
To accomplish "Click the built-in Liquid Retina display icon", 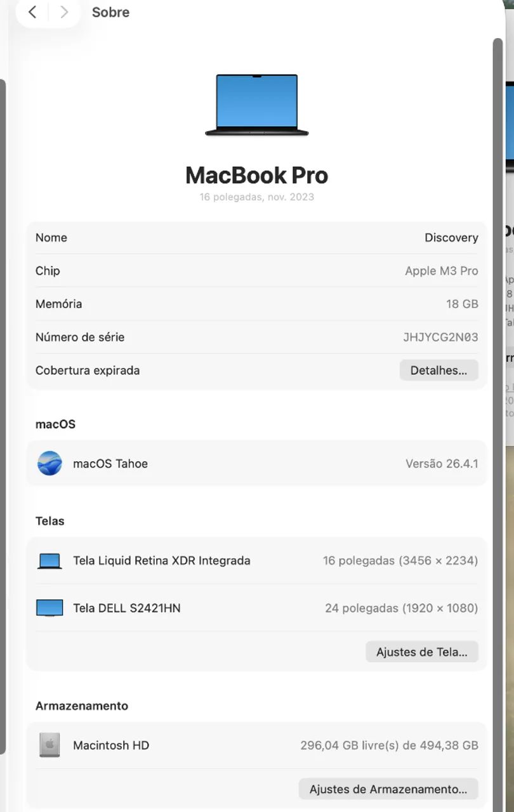I will click(x=49, y=561).
